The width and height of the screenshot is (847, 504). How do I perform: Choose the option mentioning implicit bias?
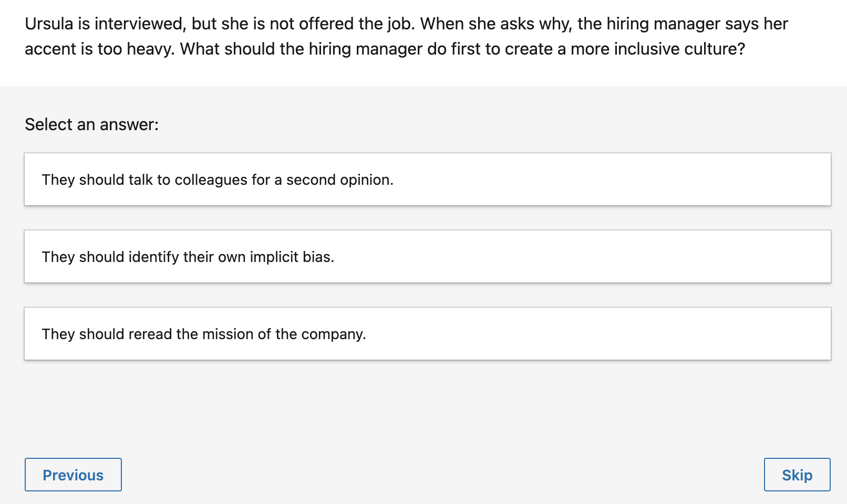[427, 257]
